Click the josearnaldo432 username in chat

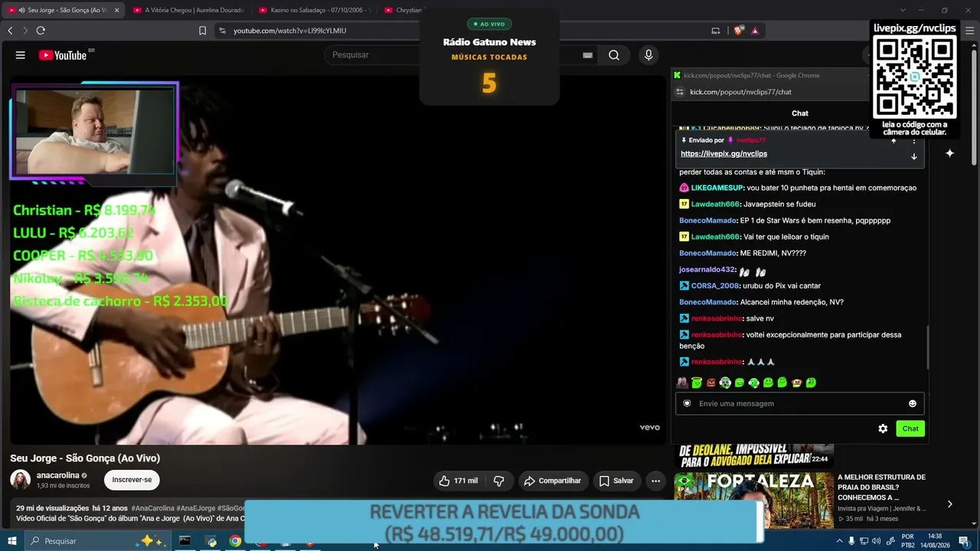coord(707,270)
